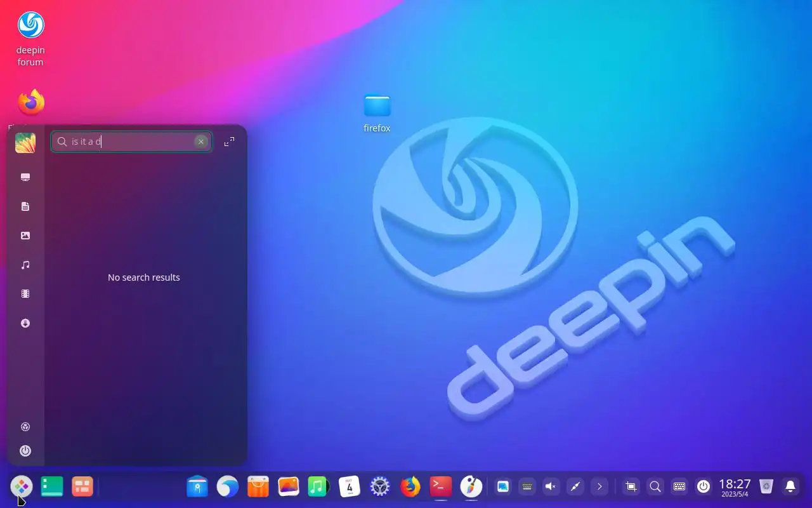812x508 pixels.
Task: Open the notification center bell
Action: click(790, 487)
